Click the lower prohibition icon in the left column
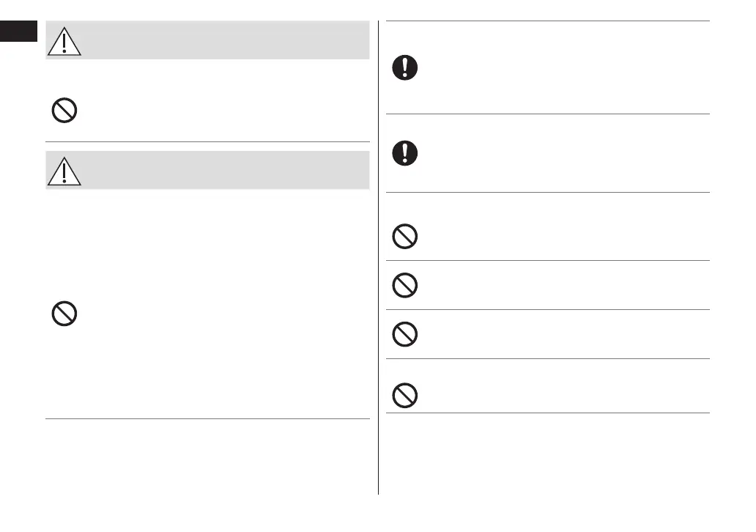 64,314
